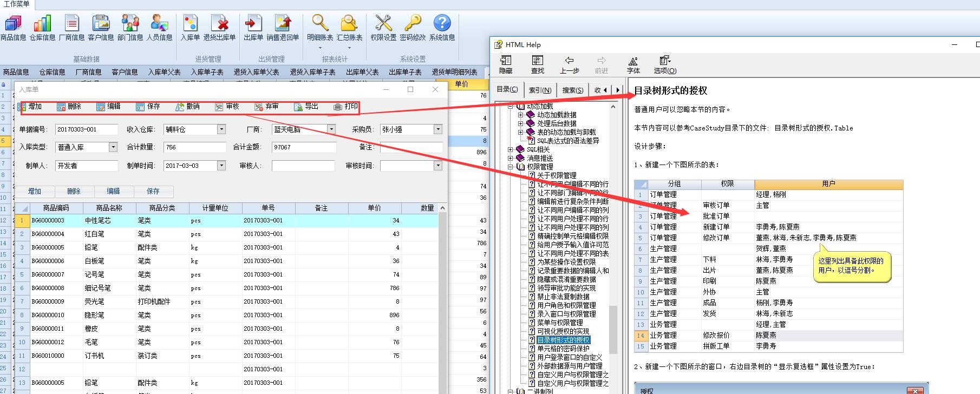This screenshot has width=980, height=394.
Task: Open 采购员 dropdown arrow
Action: (438, 129)
